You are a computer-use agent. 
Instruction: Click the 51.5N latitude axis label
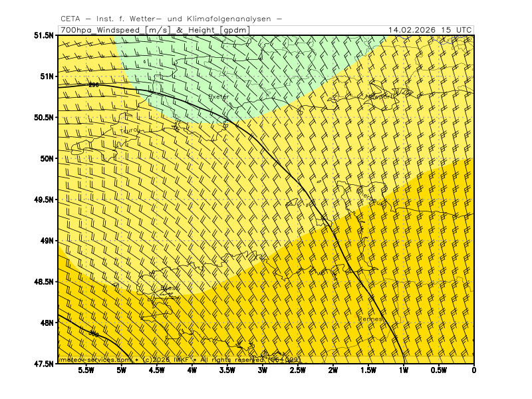[x=44, y=35]
